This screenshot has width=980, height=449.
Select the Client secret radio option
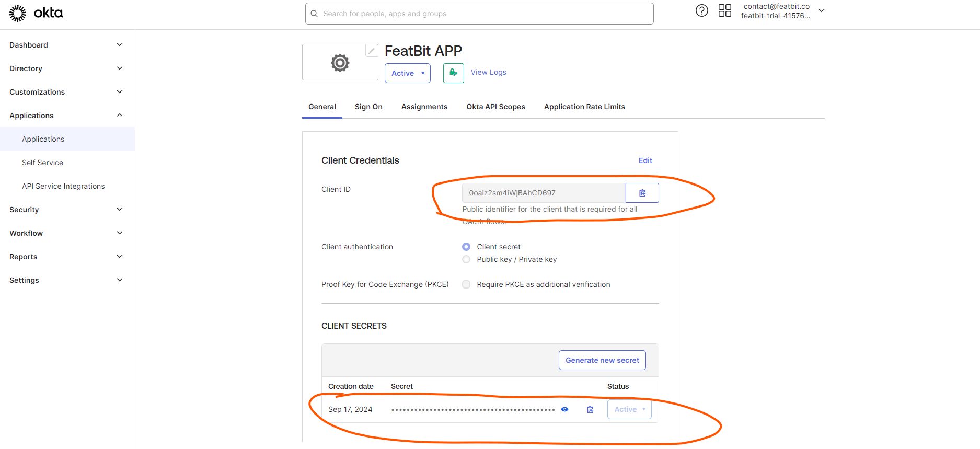(466, 247)
